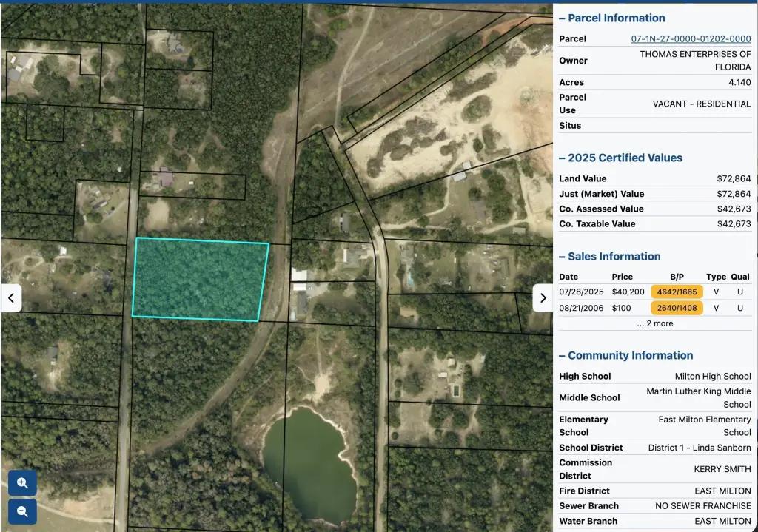Open book/page record 4642/1665
Viewport: 758px width, 532px height.
(677, 292)
